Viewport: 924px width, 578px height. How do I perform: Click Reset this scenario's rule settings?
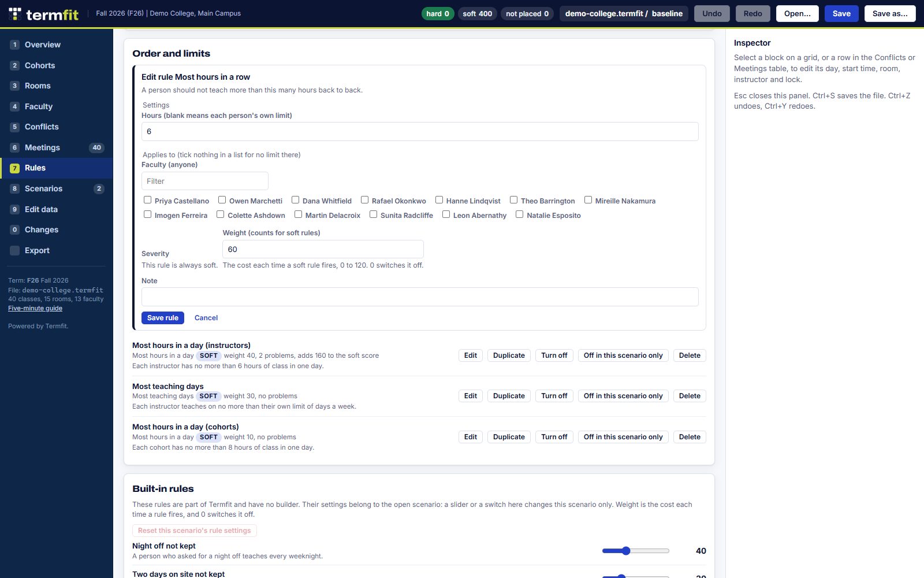coord(195,531)
